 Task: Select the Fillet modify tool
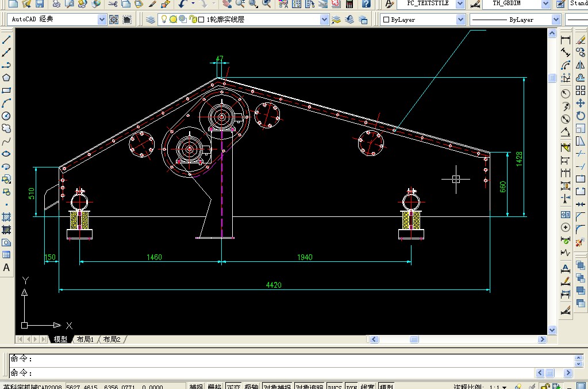click(581, 230)
